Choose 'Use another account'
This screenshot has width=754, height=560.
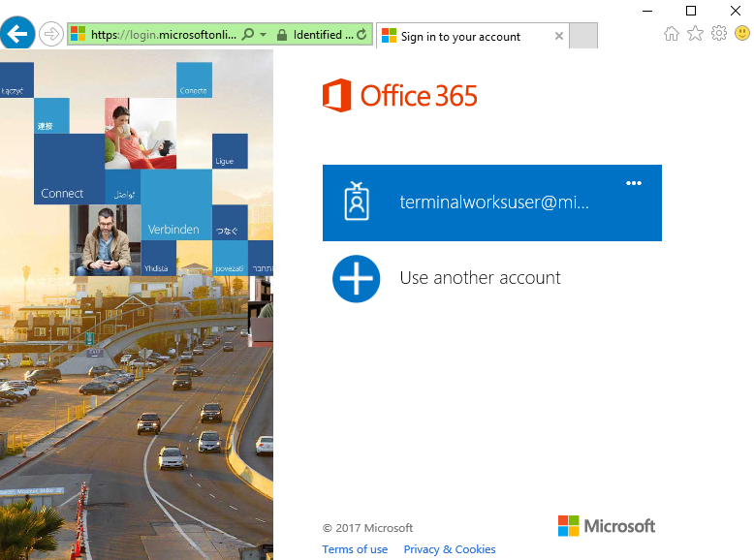click(480, 278)
